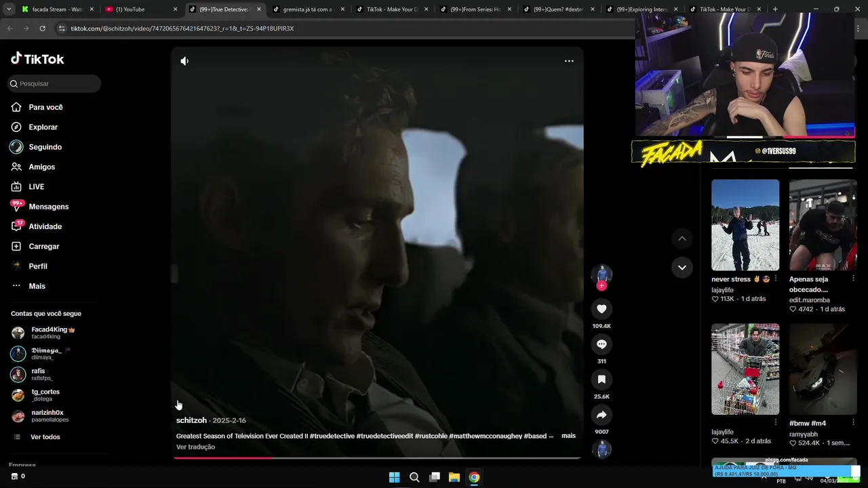Open the sound disc avatar below share
The width and height of the screenshot is (868, 488).
pos(601,449)
